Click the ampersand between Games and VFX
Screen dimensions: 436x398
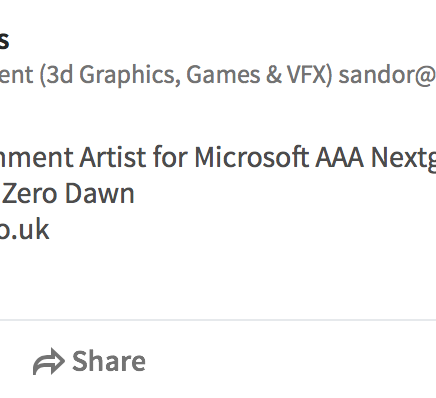click(x=274, y=75)
